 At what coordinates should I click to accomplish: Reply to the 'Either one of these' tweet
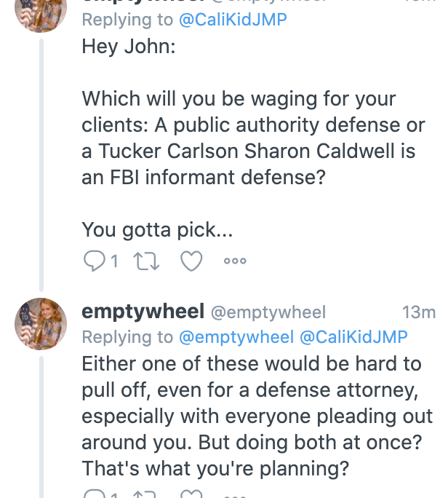pyautogui.click(x=94, y=494)
